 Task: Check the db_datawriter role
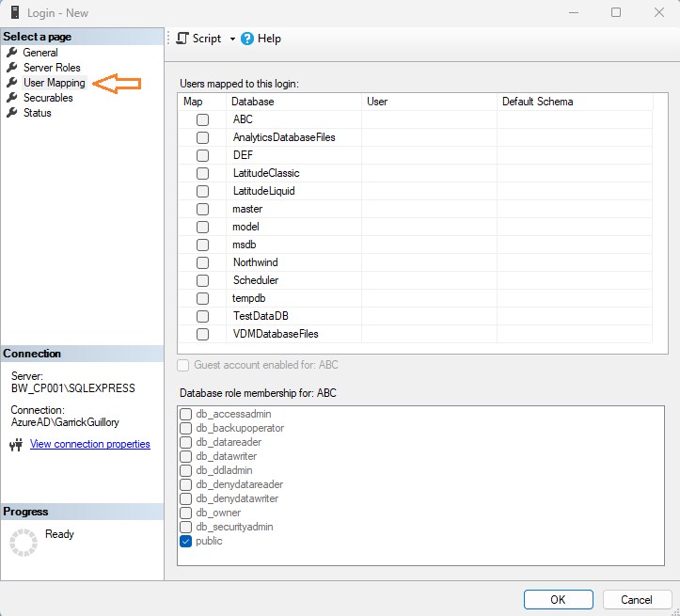tap(185, 456)
